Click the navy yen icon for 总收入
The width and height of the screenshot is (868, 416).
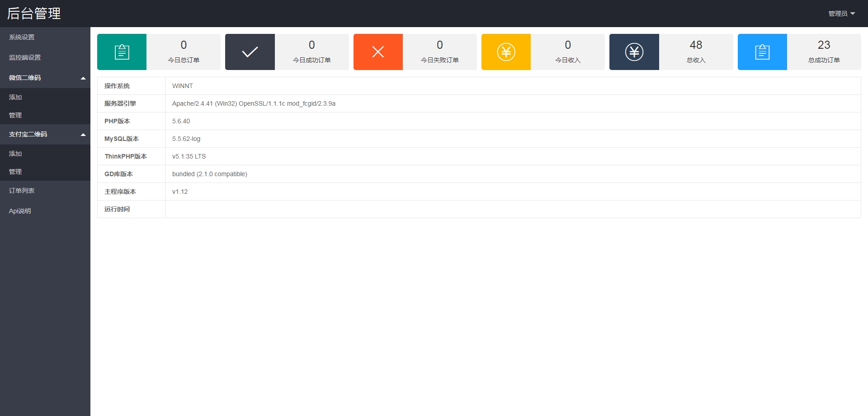tap(634, 52)
